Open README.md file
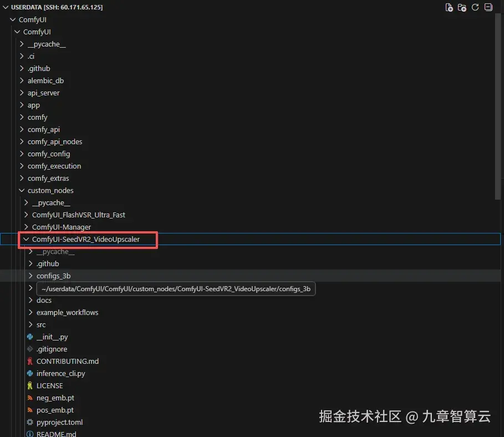The width and height of the screenshot is (504, 437). 56,434
